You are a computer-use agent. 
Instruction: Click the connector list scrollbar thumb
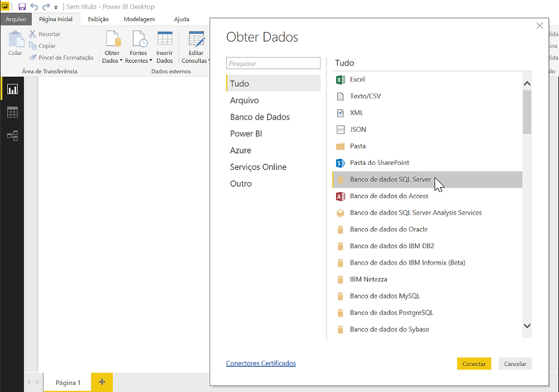click(x=527, y=112)
